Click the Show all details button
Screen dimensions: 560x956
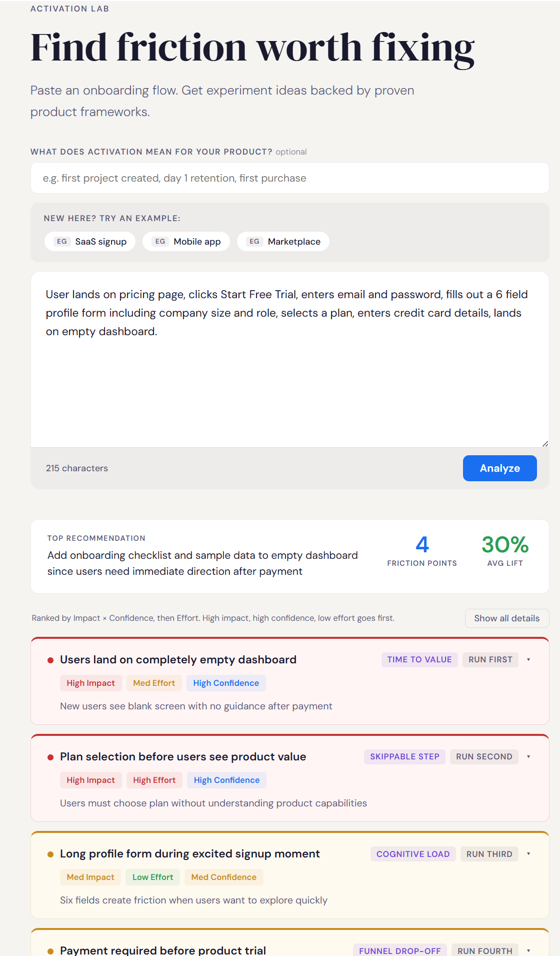(x=506, y=618)
